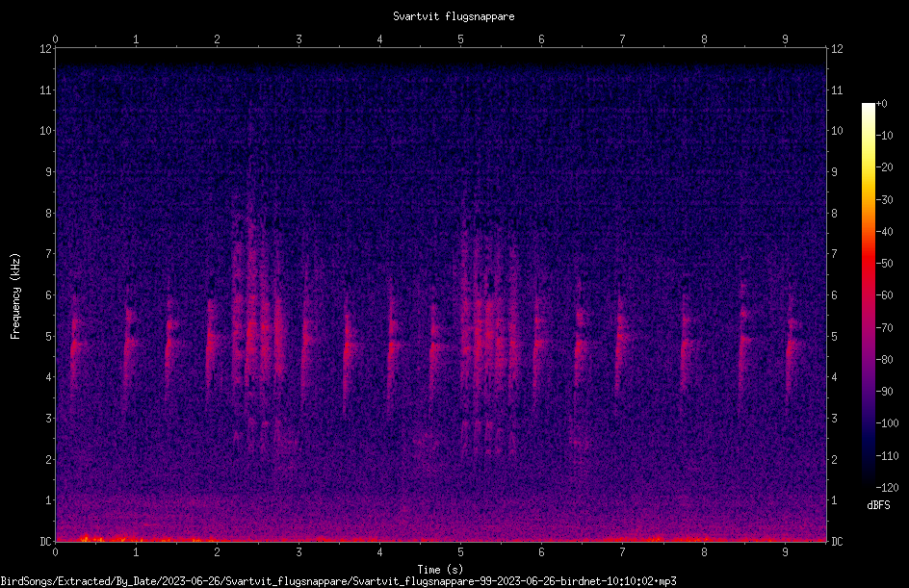Select the BirdSongs file path text
The height and width of the screenshot is (588, 909).
coord(338,581)
